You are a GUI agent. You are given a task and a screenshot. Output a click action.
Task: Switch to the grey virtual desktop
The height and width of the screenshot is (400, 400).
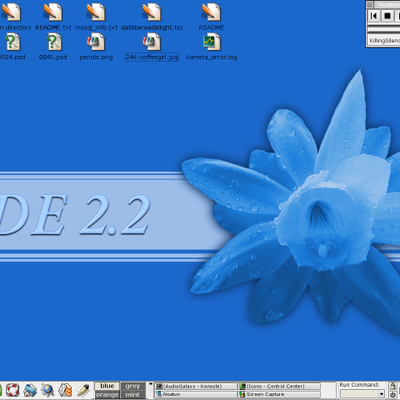tap(133, 386)
